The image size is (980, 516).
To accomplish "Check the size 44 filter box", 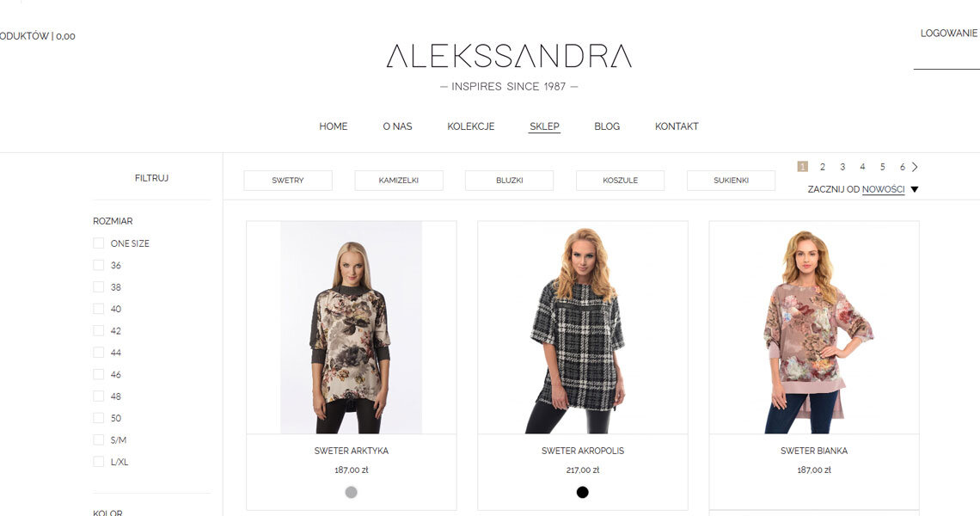I will [98, 352].
